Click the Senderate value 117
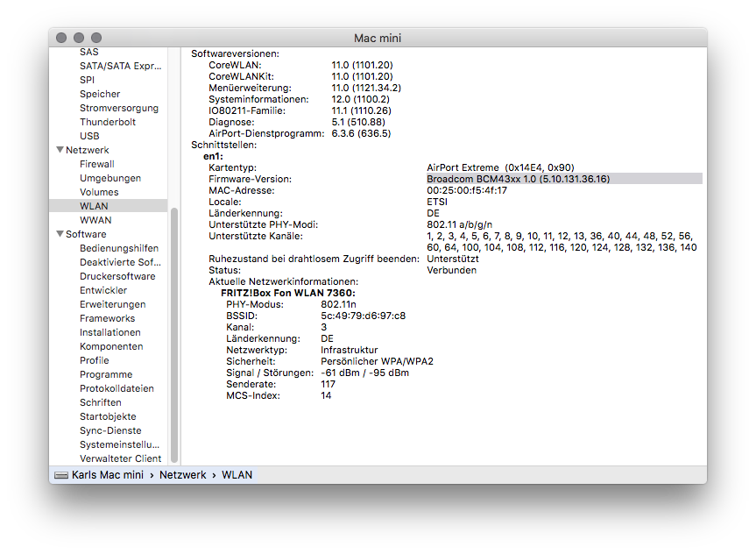 coord(328,384)
